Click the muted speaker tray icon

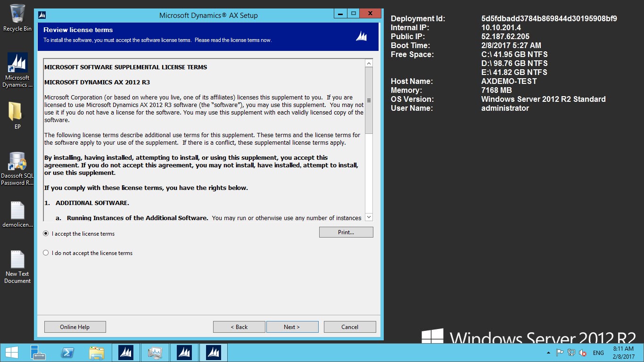click(583, 353)
